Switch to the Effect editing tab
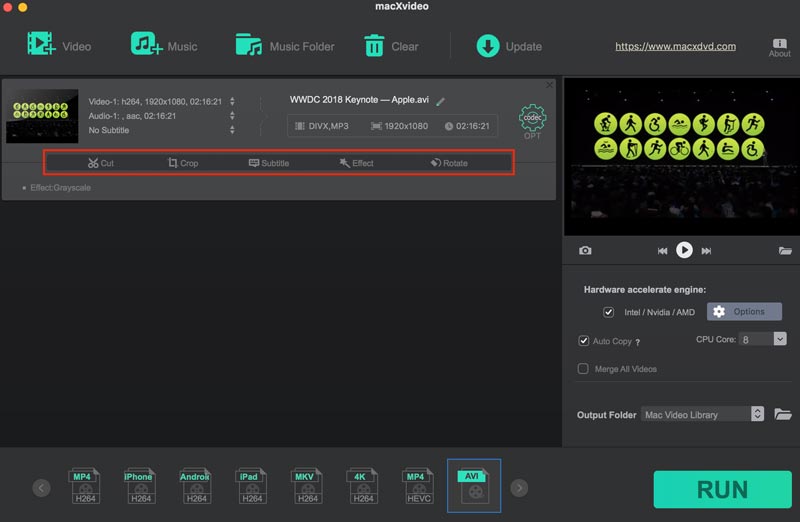 (x=356, y=163)
